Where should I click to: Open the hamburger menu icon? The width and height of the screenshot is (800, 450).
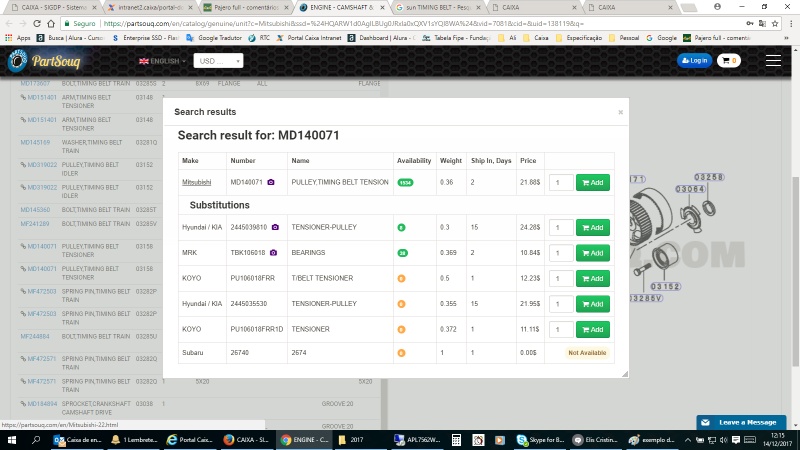pyautogui.click(x=773, y=60)
